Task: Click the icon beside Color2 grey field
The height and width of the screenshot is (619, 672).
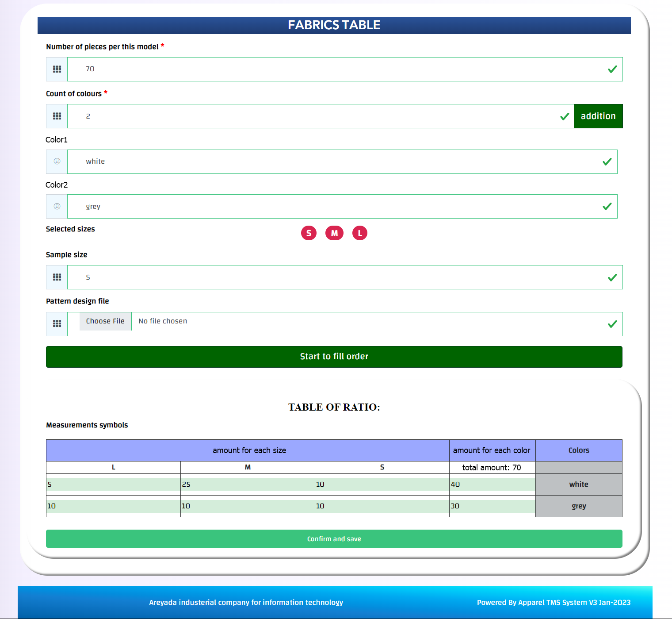Action: click(x=57, y=206)
